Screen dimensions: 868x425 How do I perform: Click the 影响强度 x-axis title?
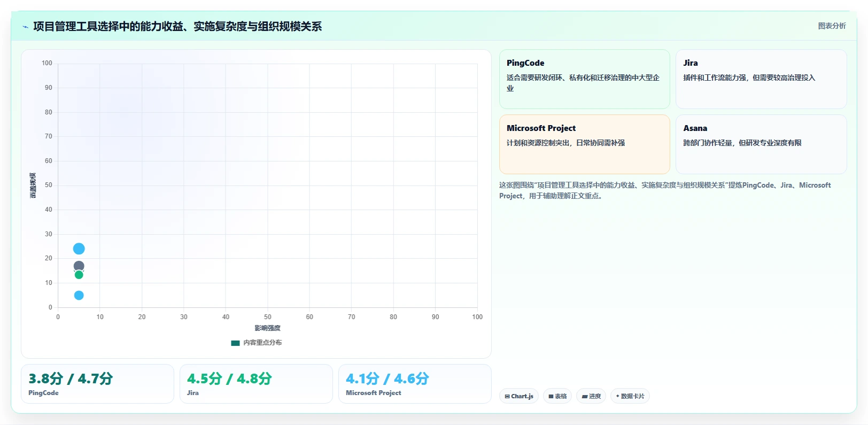tap(267, 328)
